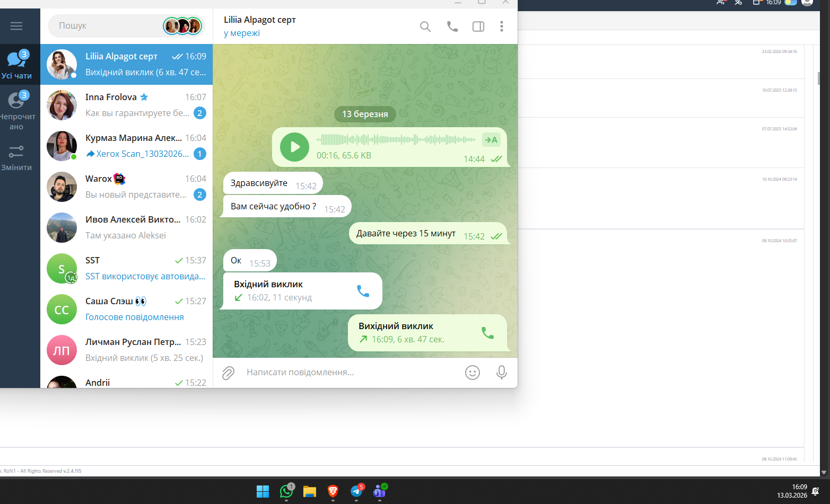Click the pink ЛП avatar
Screen dimensions: 830x504
tap(62, 350)
